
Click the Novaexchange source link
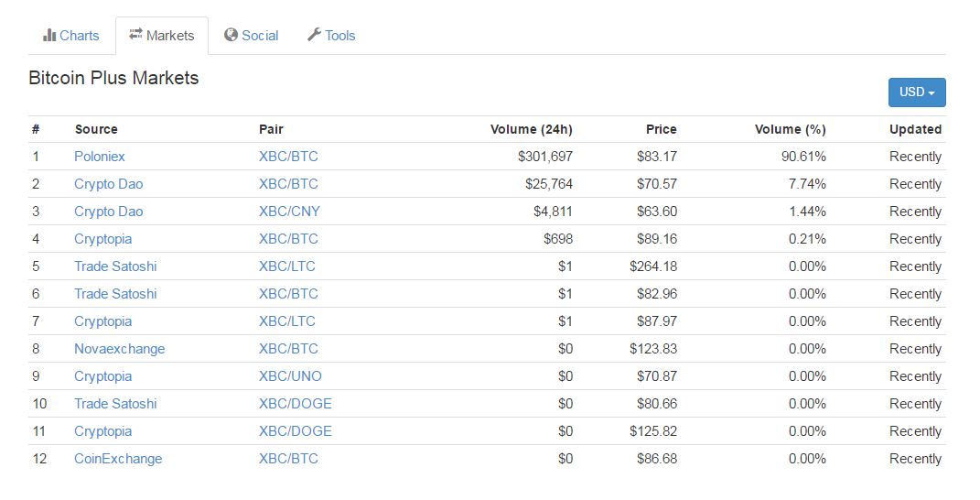tap(119, 349)
